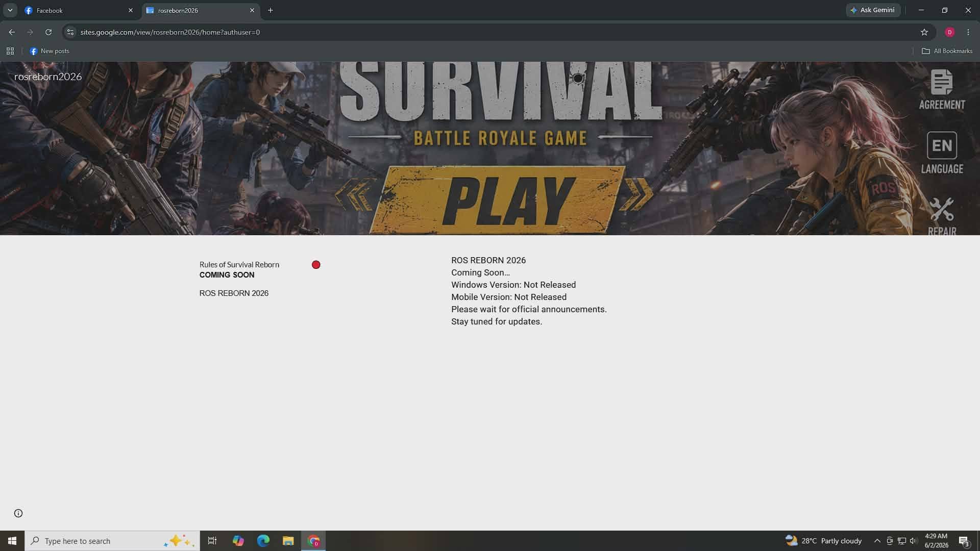View site information icon in address bar
The height and width of the screenshot is (551, 980).
point(70,32)
